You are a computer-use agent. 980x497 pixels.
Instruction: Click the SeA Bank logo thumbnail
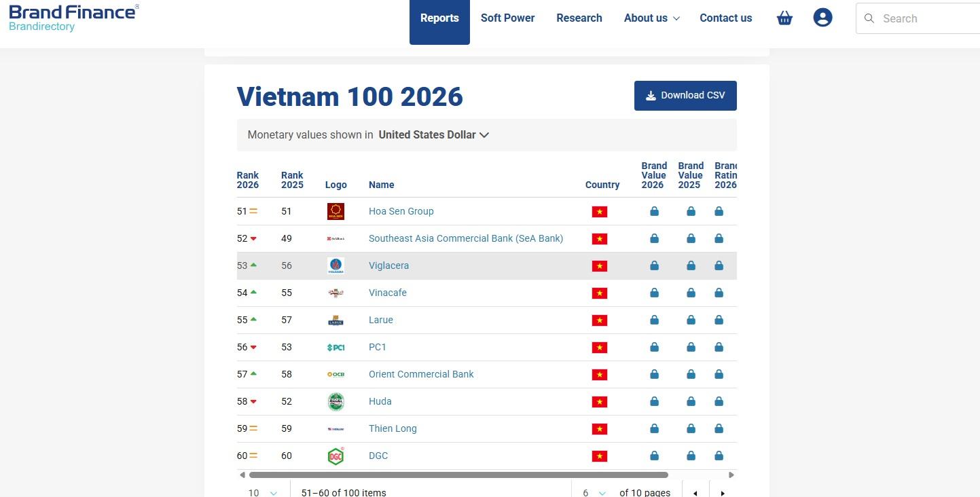coord(335,238)
